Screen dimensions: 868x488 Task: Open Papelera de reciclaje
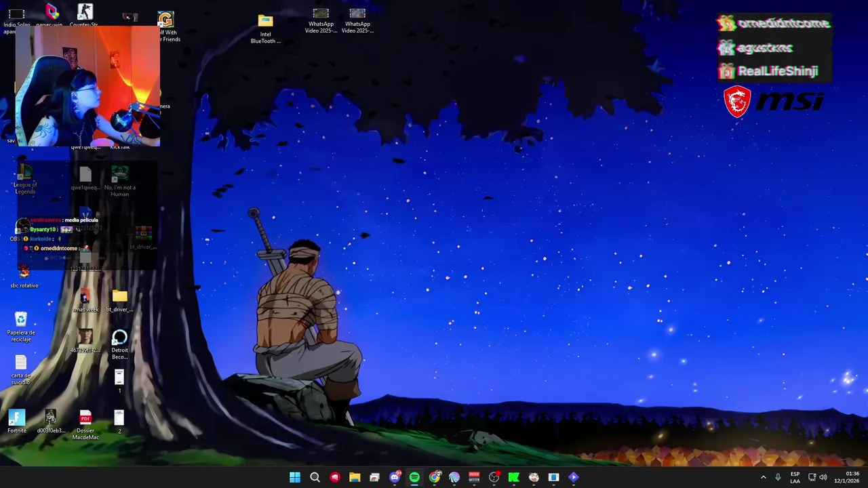click(x=21, y=326)
